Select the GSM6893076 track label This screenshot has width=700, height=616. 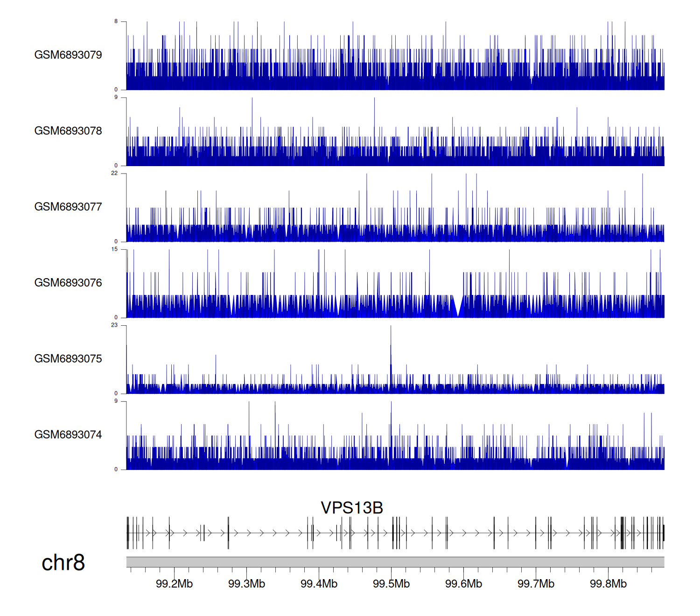coord(68,283)
